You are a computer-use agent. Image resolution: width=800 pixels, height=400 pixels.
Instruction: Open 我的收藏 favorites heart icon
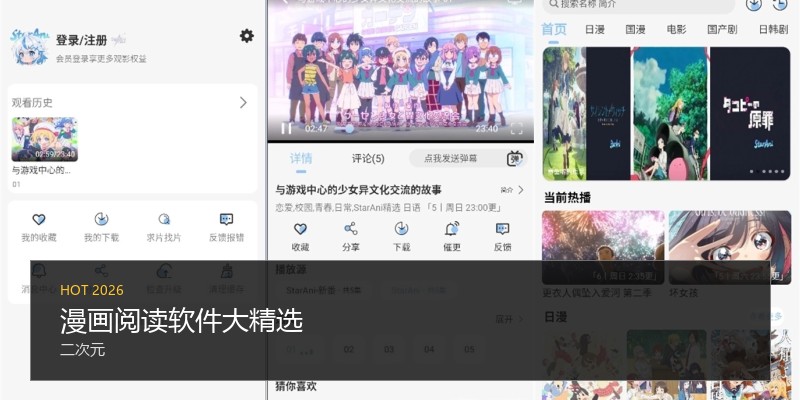pyautogui.click(x=39, y=219)
